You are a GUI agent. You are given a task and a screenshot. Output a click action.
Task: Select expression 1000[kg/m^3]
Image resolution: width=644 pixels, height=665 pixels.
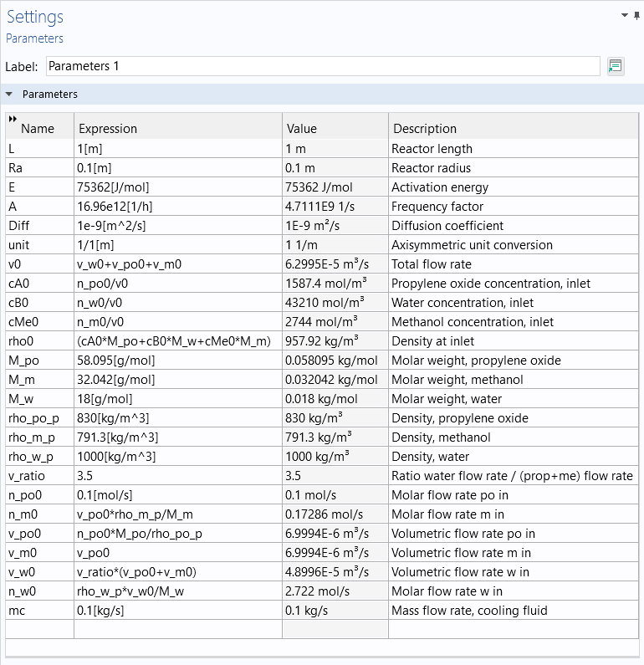[x=178, y=457]
